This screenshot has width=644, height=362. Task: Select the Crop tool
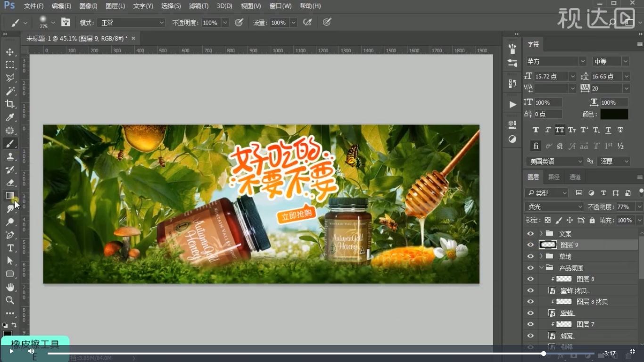coord(10,104)
